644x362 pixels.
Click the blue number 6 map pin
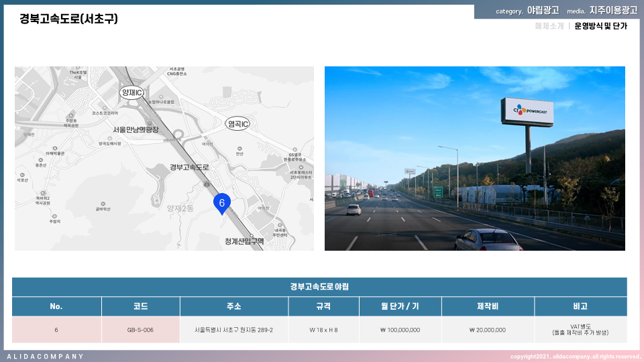(x=221, y=202)
